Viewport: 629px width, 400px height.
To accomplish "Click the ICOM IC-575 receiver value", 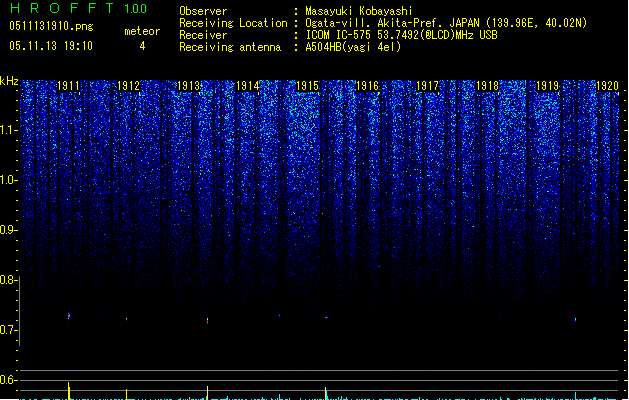I will tap(401, 35).
